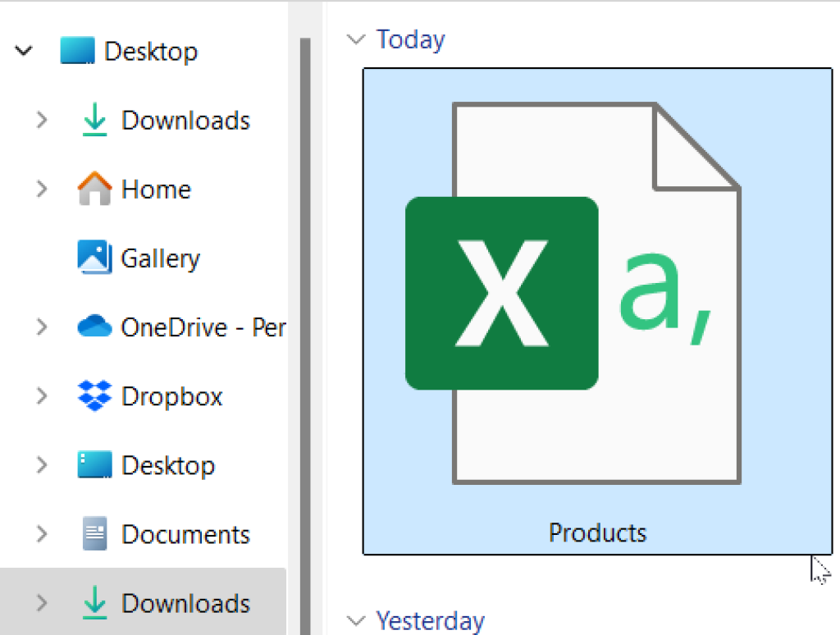840x635 pixels.
Task: Expand the OneDrive - Per node
Action: click(x=42, y=327)
